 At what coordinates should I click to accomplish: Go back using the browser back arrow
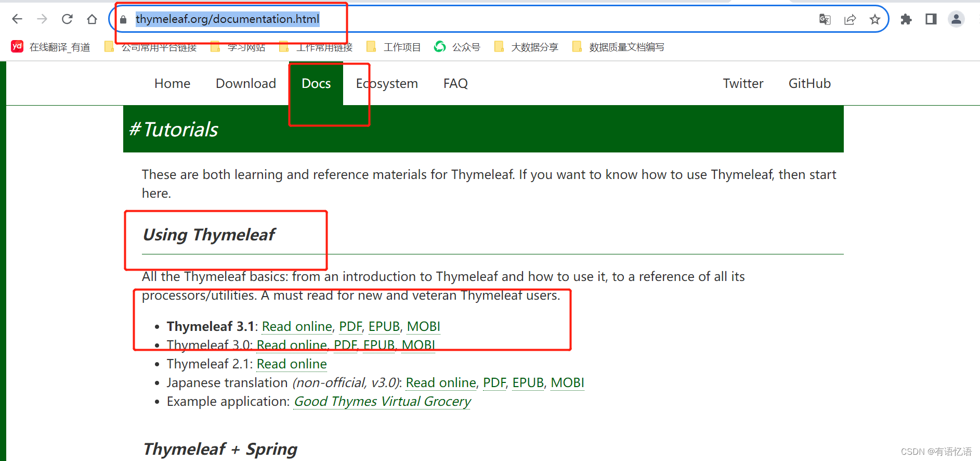17,19
